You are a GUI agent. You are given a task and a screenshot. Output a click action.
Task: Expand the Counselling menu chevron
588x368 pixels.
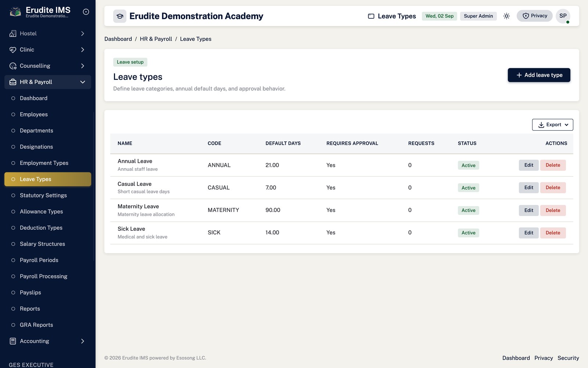click(83, 66)
